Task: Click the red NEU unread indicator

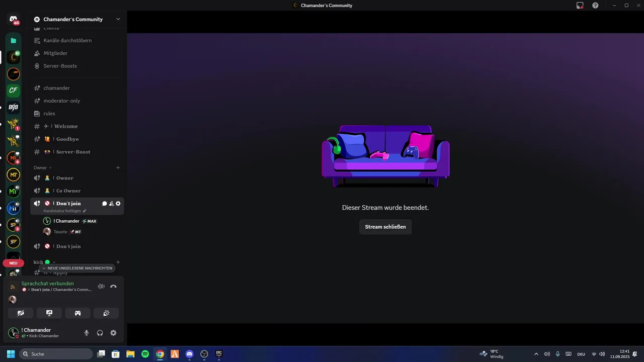Action: tap(14, 263)
